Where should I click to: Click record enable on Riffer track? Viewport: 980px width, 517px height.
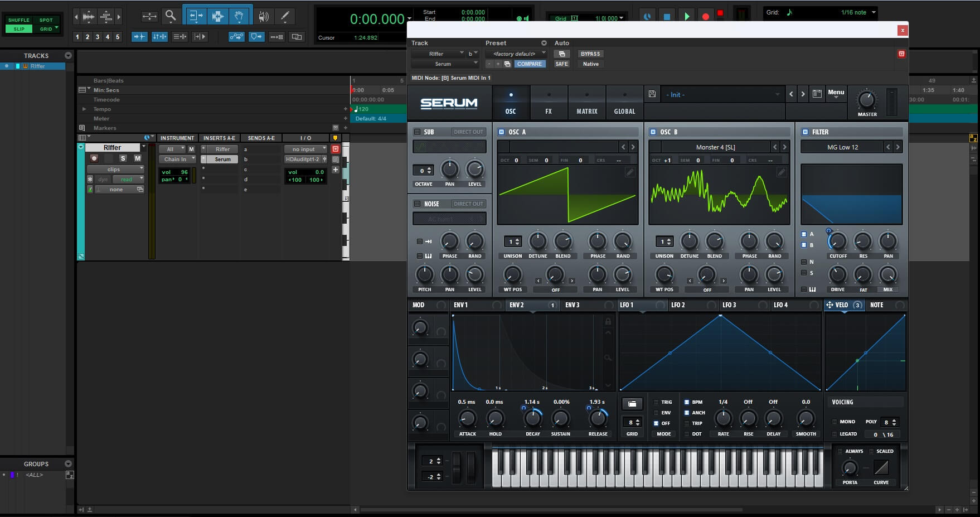94,158
